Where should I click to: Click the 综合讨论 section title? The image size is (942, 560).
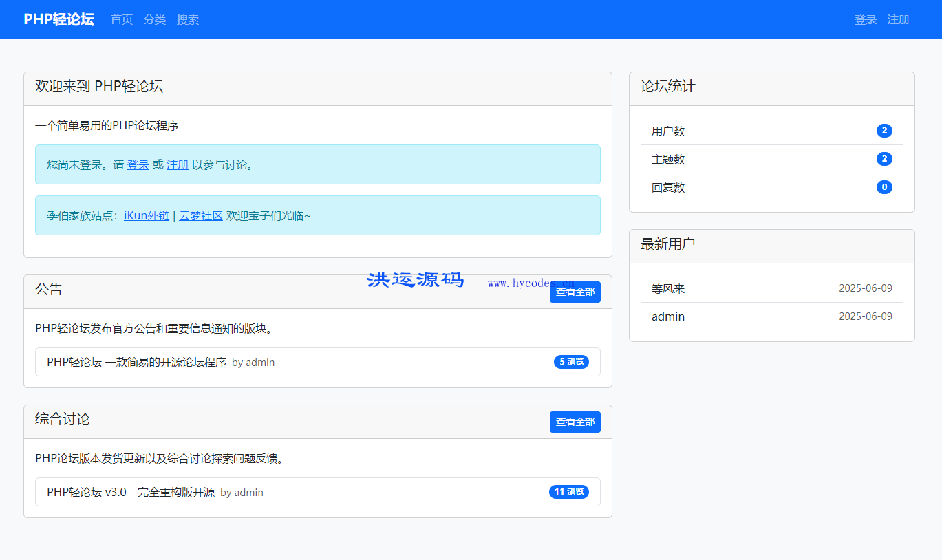pyautogui.click(x=63, y=419)
